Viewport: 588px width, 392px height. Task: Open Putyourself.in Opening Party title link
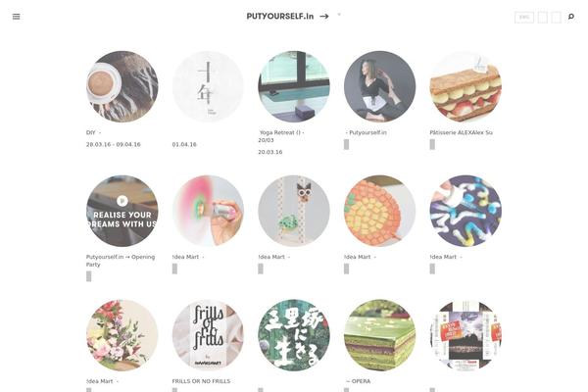pyautogui.click(x=121, y=261)
